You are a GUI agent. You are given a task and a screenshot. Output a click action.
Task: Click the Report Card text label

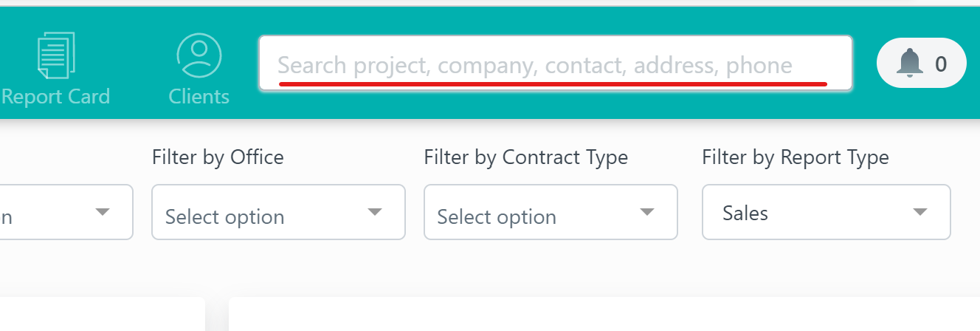pyautogui.click(x=55, y=96)
